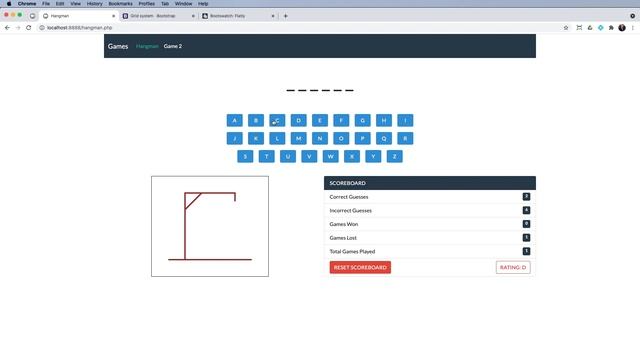This screenshot has width=640, height=360.
Task: Open the Apple menu
Action: (x=9, y=4)
